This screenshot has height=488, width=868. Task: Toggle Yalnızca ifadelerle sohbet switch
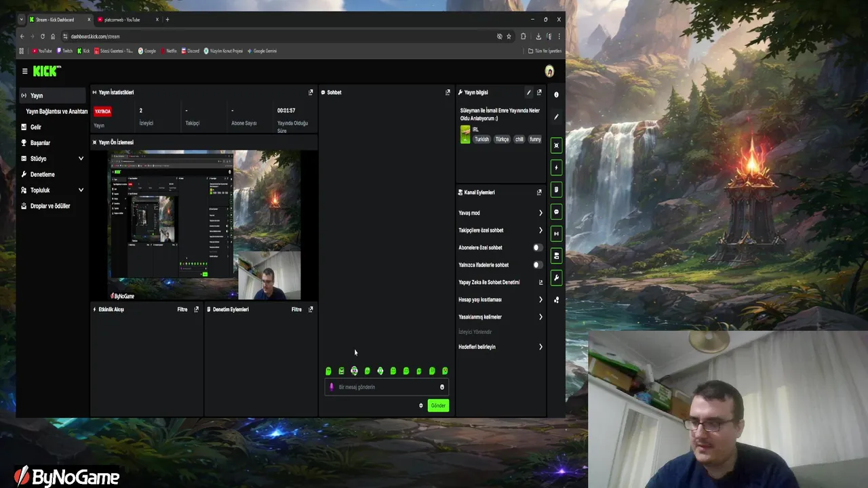pyautogui.click(x=538, y=265)
